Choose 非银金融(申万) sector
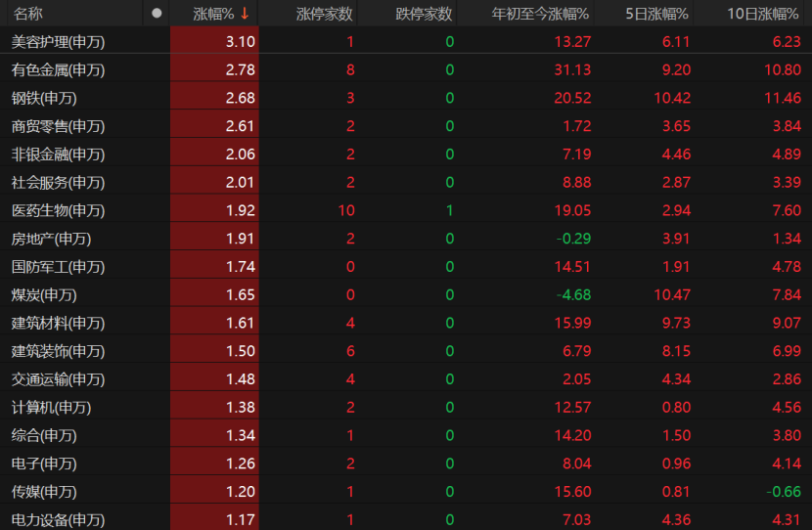Screen dimensions: 812x530 [58, 155]
